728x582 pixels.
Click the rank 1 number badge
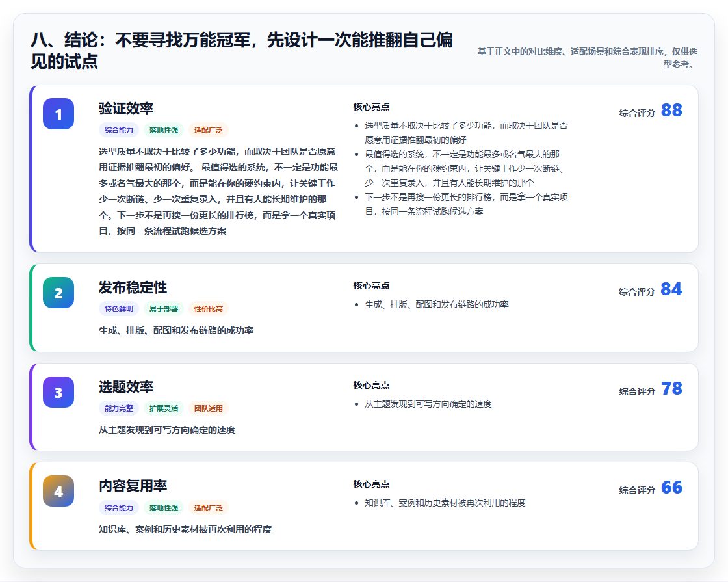click(58, 114)
